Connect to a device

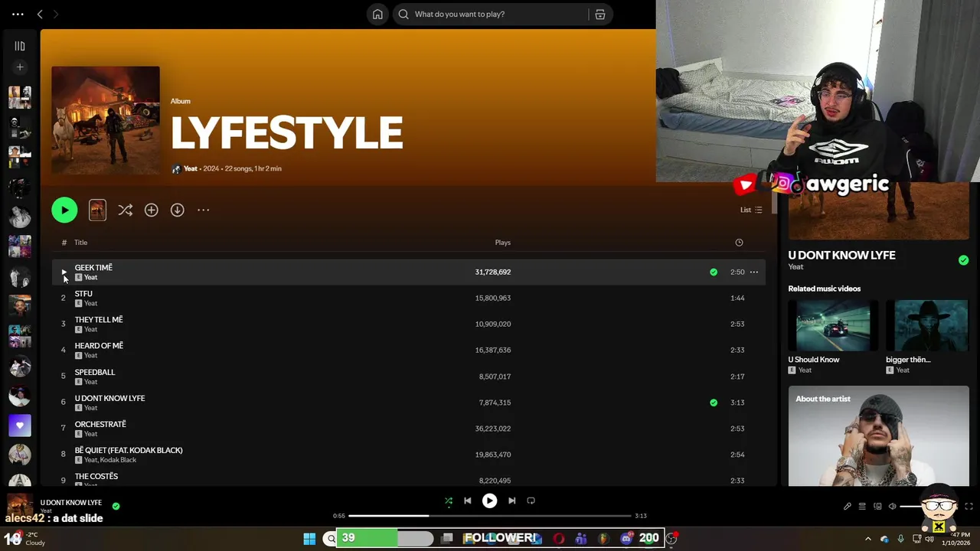[x=877, y=507]
